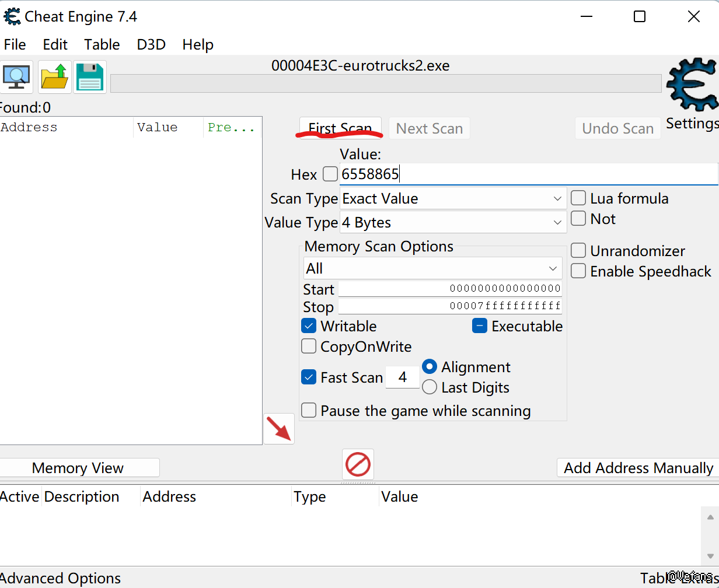
Task: Click the First Scan button
Action: click(x=340, y=128)
